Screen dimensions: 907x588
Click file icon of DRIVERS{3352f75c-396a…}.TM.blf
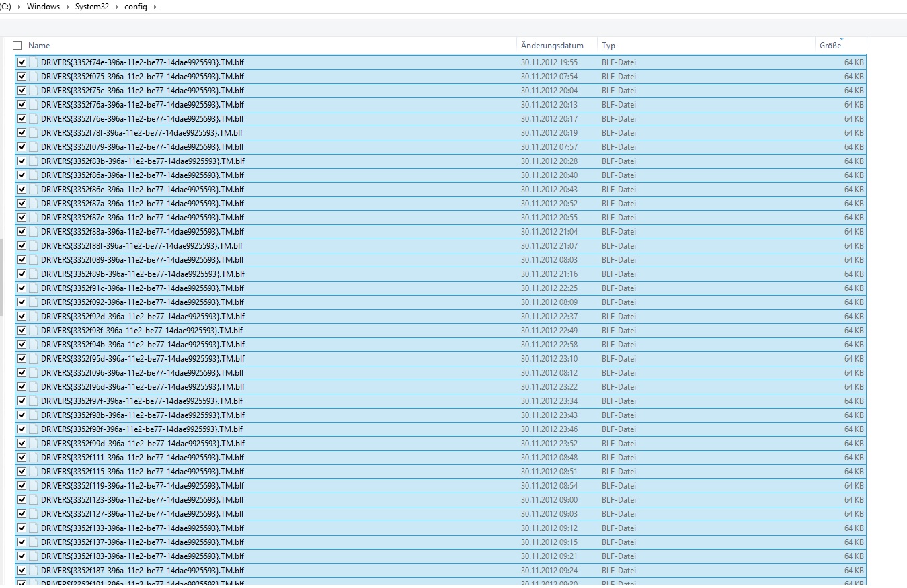point(34,91)
